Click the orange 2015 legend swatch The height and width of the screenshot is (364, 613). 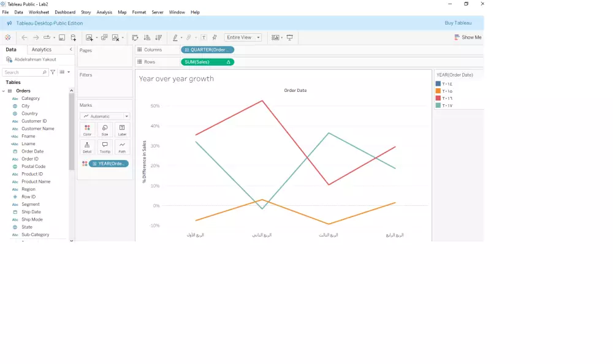438,91
